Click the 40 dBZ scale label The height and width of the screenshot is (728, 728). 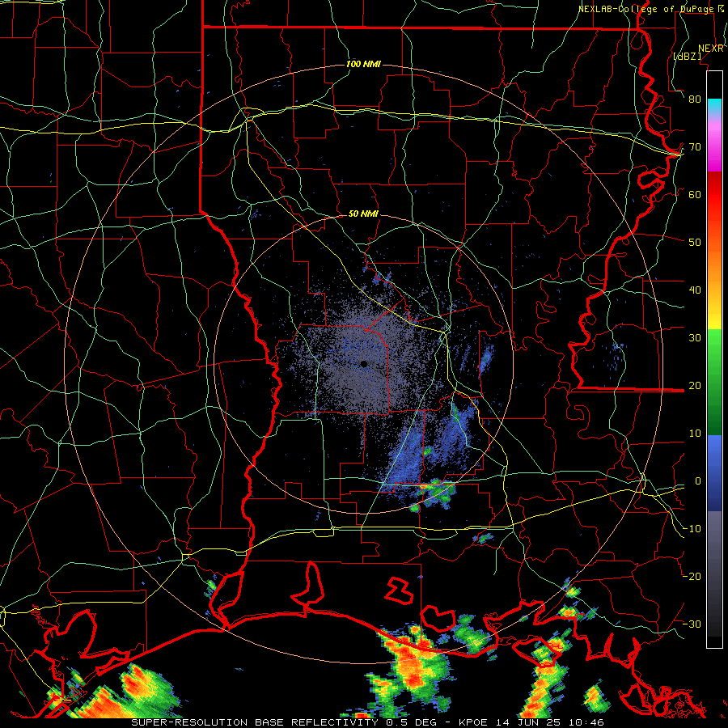click(695, 290)
